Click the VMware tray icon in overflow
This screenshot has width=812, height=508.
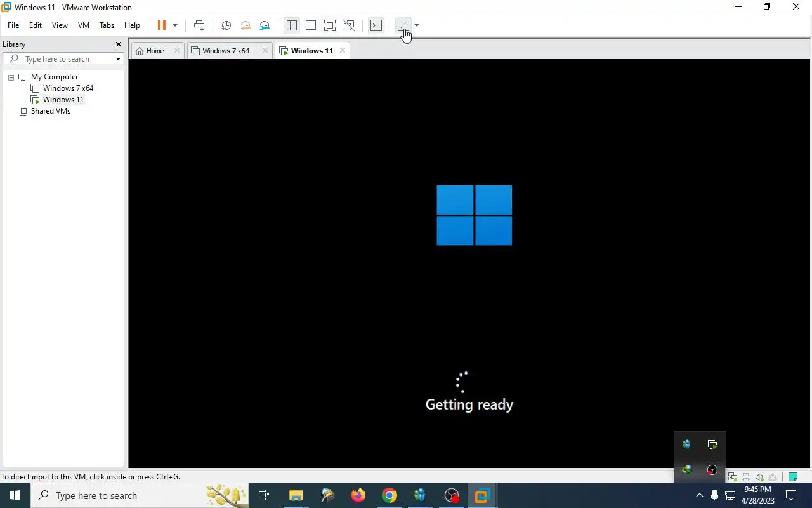[712, 444]
